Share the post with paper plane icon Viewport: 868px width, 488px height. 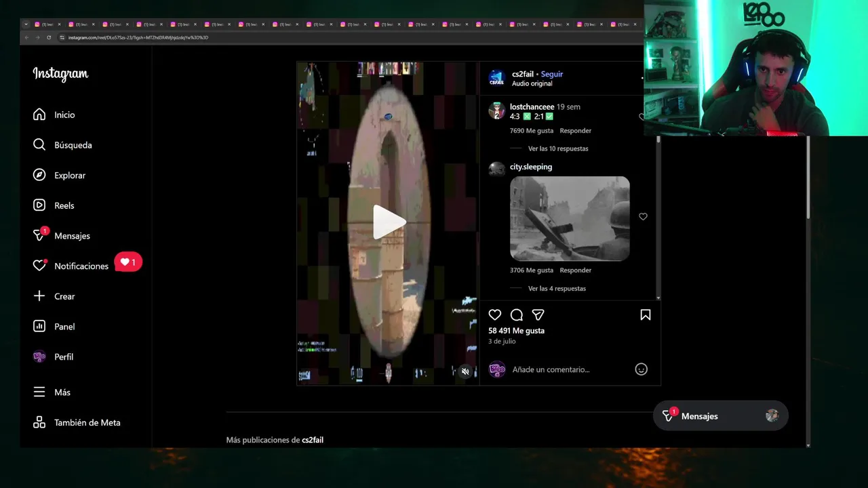pos(538,314)
